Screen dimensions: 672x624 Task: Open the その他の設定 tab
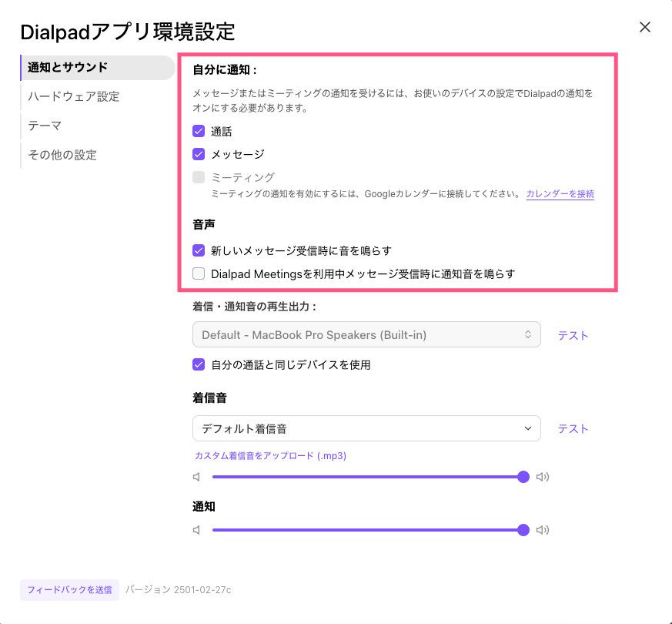click(62, 155)
